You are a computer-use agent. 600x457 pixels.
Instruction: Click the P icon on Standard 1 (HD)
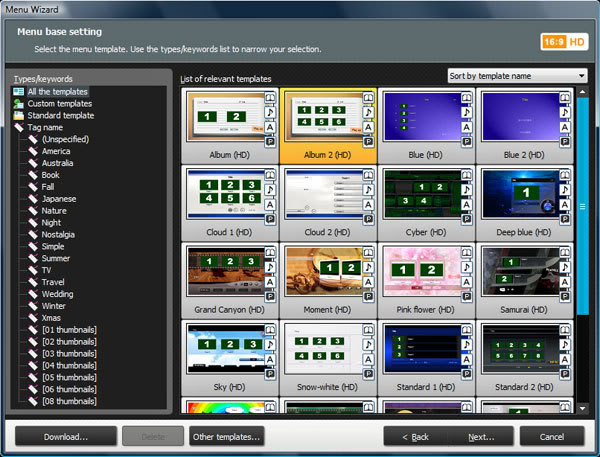pos(466,374)
